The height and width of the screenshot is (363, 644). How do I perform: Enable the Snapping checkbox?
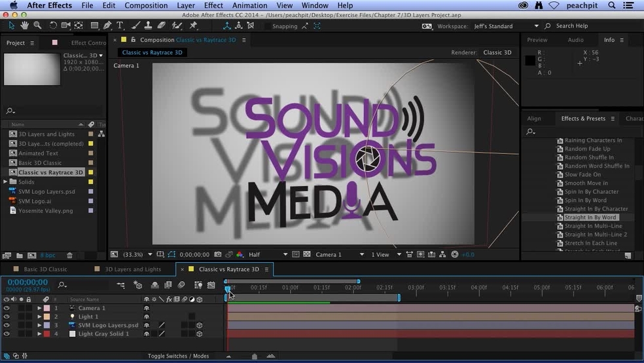pyautogui.click(x=268, y=26)
